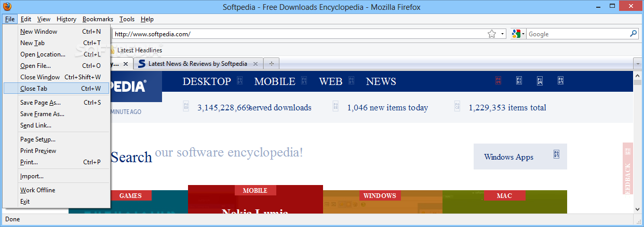Click the red social icon in header
Screen dimensions: 644x227
(499, 81)
